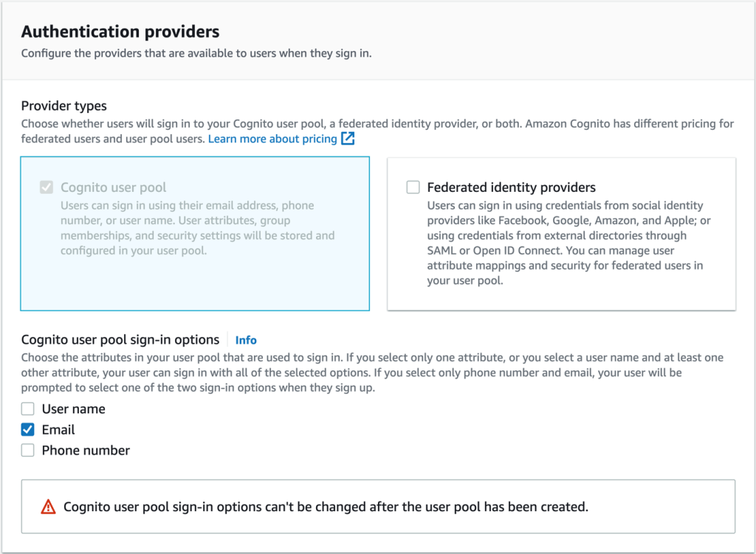
Task: Select the Federated identity providers card
Action: point(561,234)
